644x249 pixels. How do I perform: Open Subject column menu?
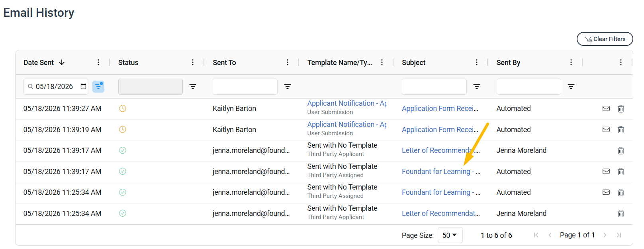[x=477, y=62]
